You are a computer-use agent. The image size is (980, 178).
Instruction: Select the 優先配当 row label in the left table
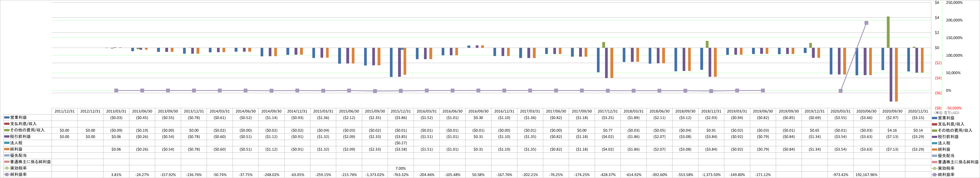[x=18, y=156]
